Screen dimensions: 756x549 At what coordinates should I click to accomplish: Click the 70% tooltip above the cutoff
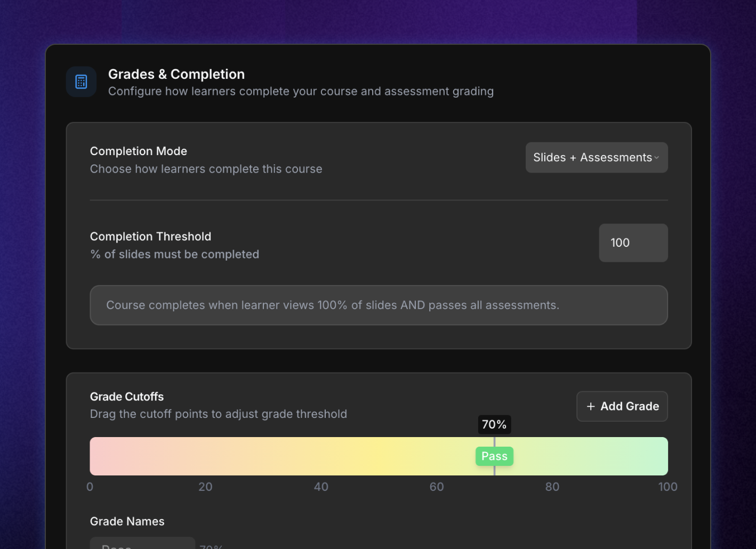tap(494, 424)
